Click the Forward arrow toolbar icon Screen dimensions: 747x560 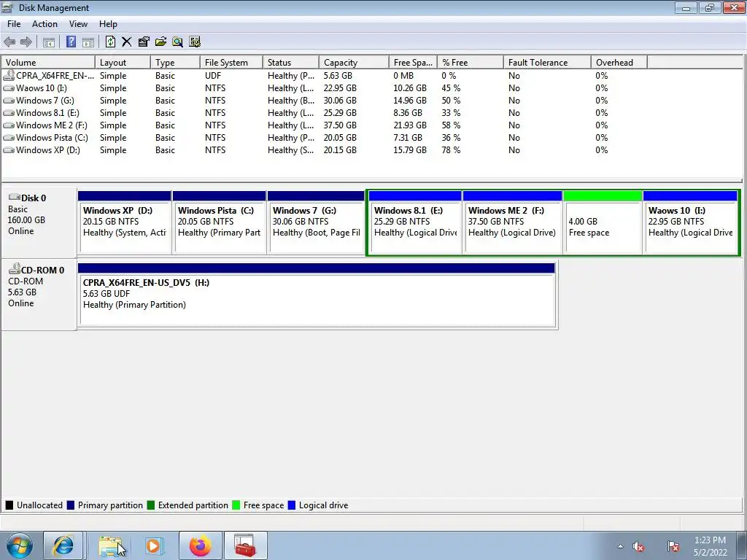[x=26, y=42]
